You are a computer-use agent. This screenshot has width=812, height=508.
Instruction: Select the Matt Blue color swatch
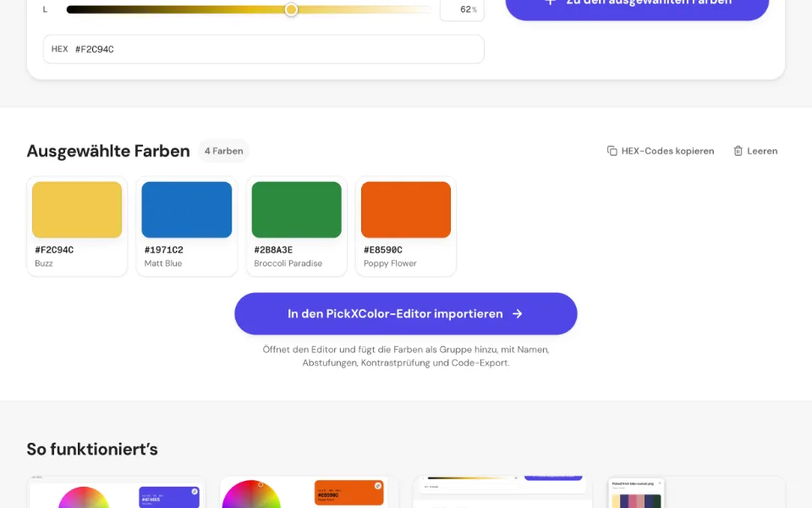pos(186,209)
